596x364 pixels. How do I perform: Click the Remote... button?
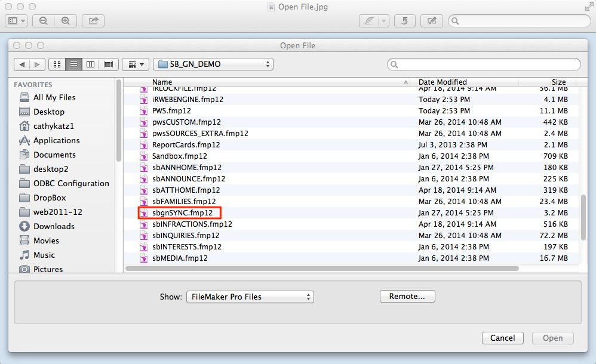click(x=407, y=297)
